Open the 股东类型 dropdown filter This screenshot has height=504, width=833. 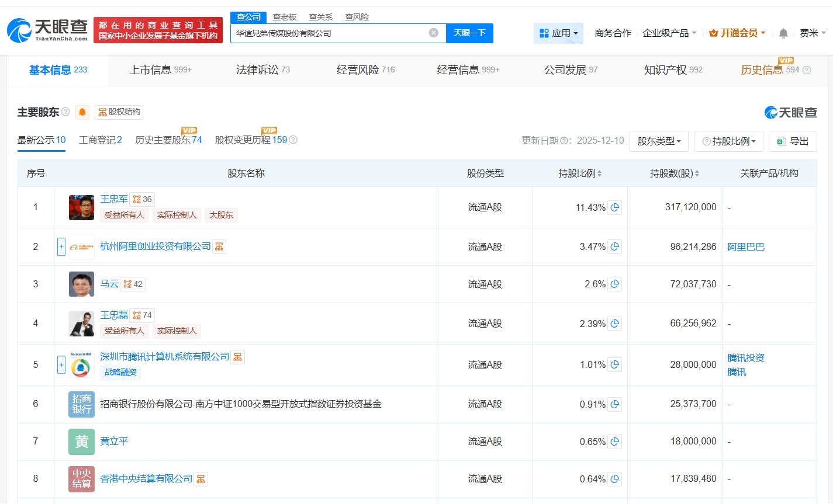click(659, 141)
